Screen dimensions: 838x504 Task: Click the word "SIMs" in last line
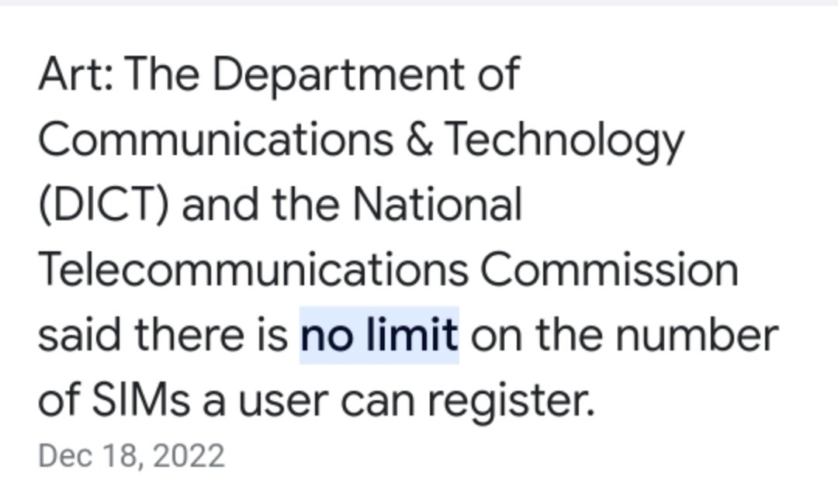pos(140,400)
